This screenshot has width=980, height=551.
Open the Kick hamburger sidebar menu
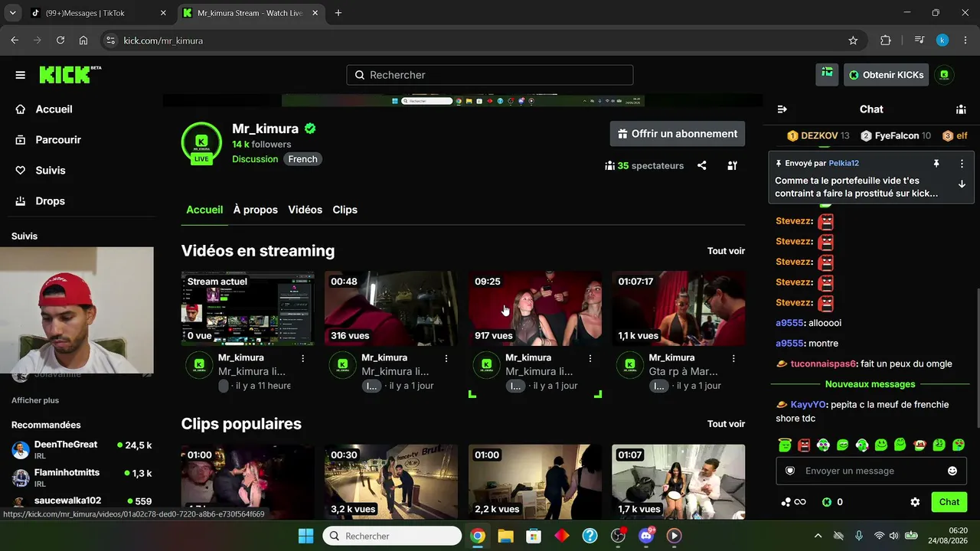(21, 75)
